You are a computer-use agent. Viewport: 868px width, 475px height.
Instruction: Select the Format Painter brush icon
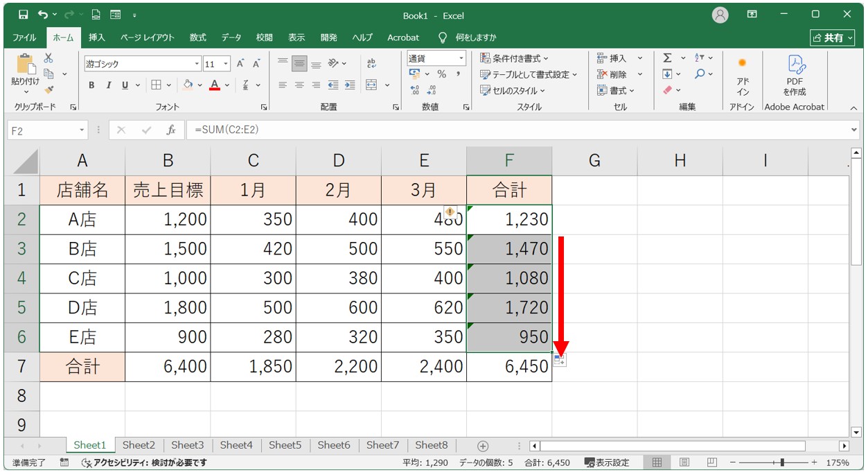(x=48, y=89)
